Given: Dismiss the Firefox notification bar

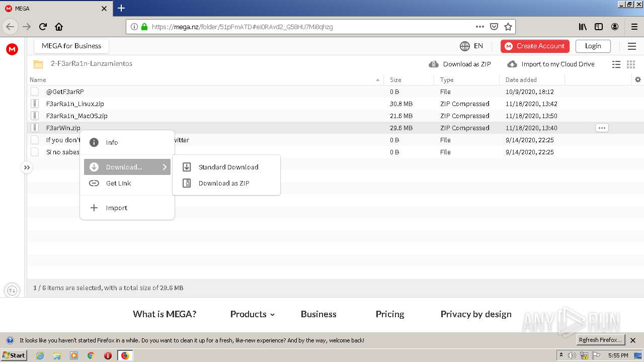Looking at the screenshot, I should pos(633,340).
